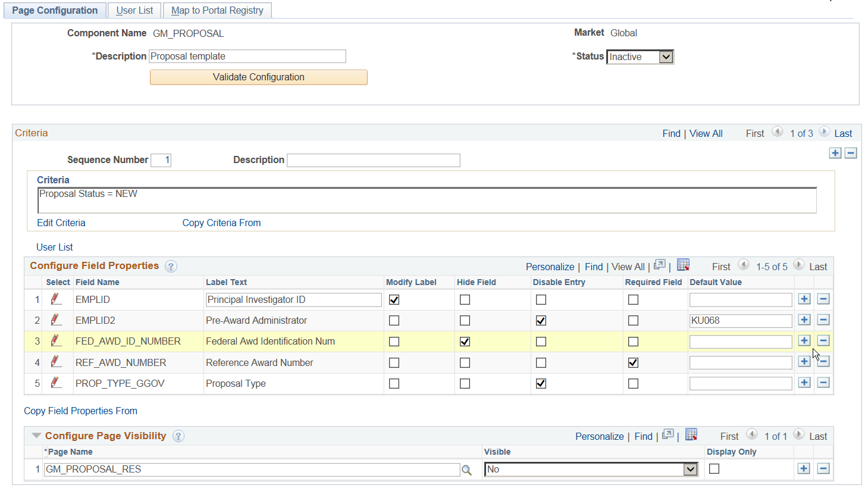The width and height of the screenshot is (868, 488).
Task: Click Page Name lookup magnifier icon
Action: (467, 470)
